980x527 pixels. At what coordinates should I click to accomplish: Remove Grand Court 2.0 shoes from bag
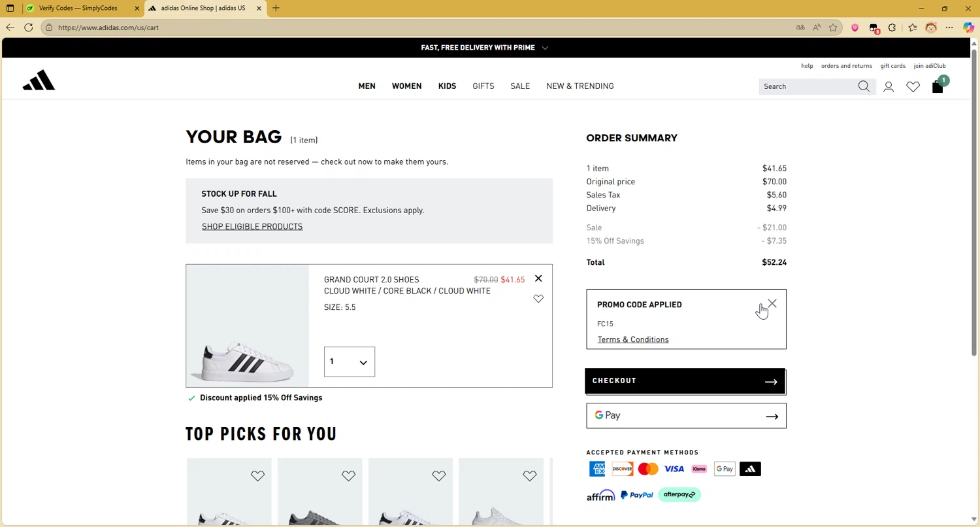point(538,279)
